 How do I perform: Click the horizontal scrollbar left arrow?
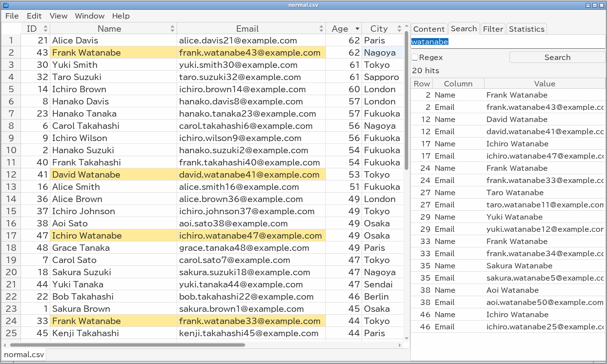[x=4, y=345]
